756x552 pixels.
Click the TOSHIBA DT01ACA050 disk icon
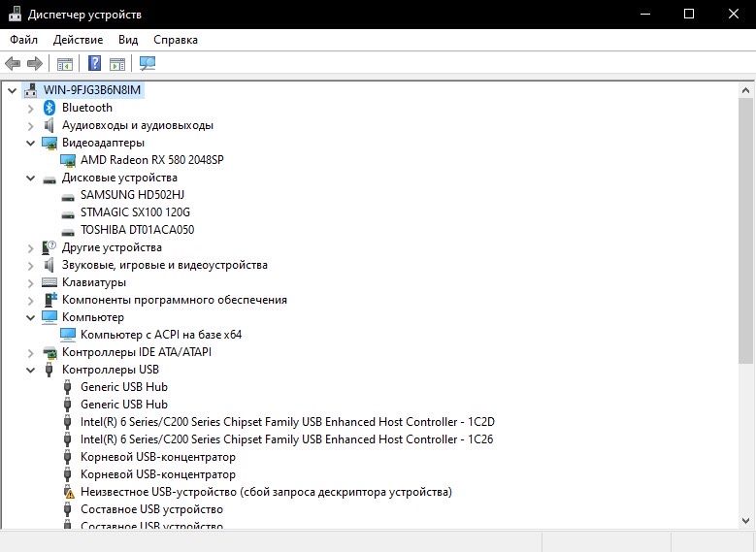pos(68,232)
